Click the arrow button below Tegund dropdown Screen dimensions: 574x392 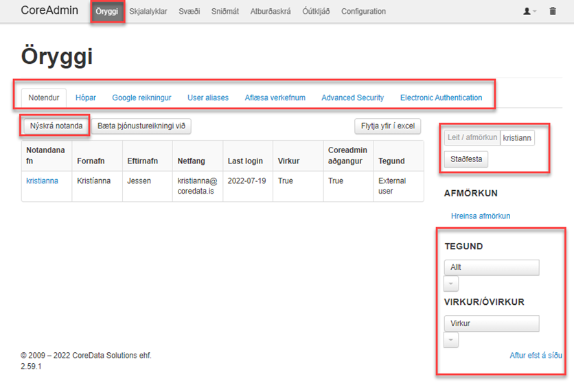pos(451,284)
